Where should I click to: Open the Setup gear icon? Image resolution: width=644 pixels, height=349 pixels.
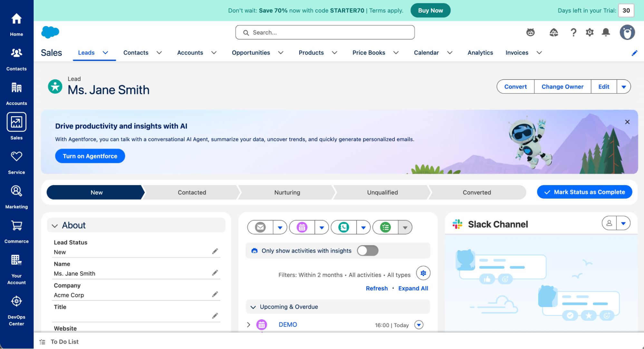pyautogui.click(x=590, y=32)
